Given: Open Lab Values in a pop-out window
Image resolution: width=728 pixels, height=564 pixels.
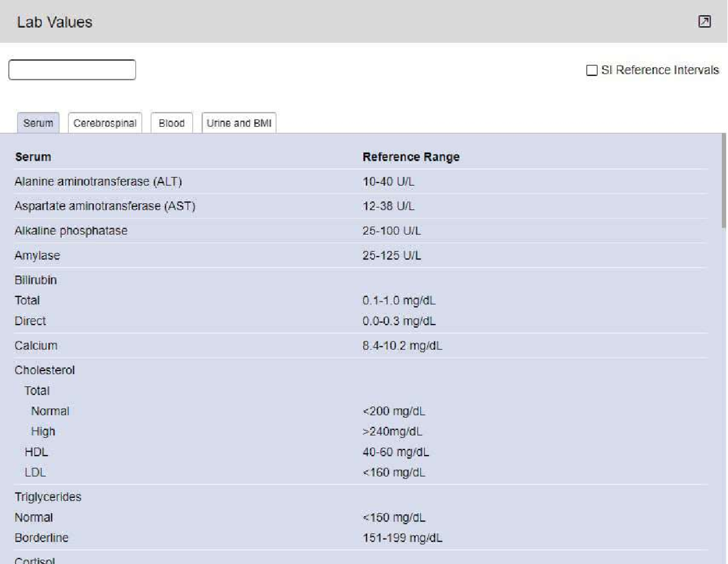Looking at the screenshot, I should [704, 22].
